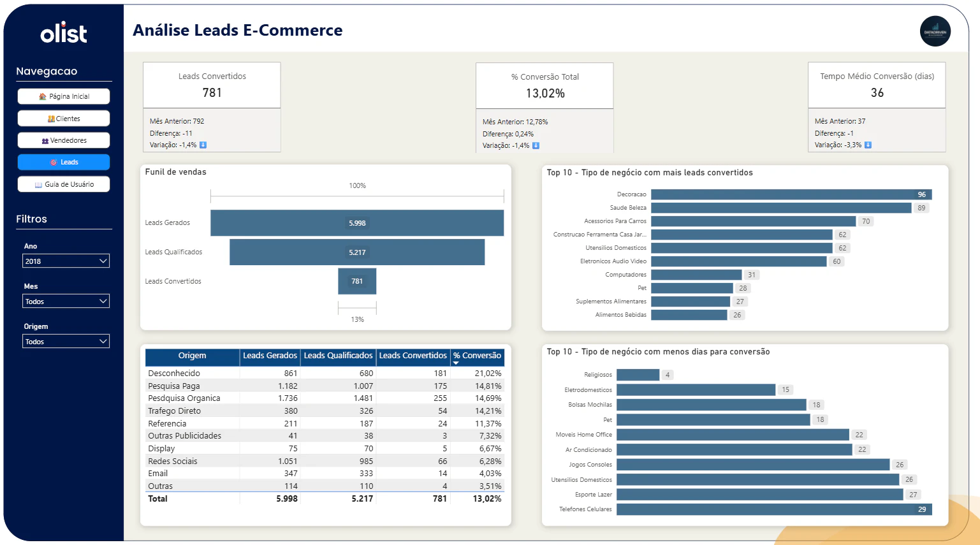Select the Leads navigation button
This screenshot has height=545, width=980.
[64, 162]
